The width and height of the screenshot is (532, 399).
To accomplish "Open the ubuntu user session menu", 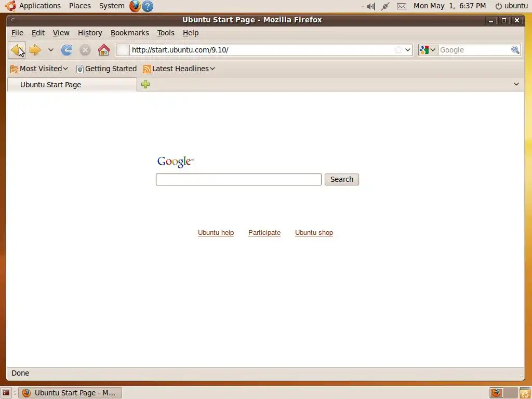I will 512,6.
